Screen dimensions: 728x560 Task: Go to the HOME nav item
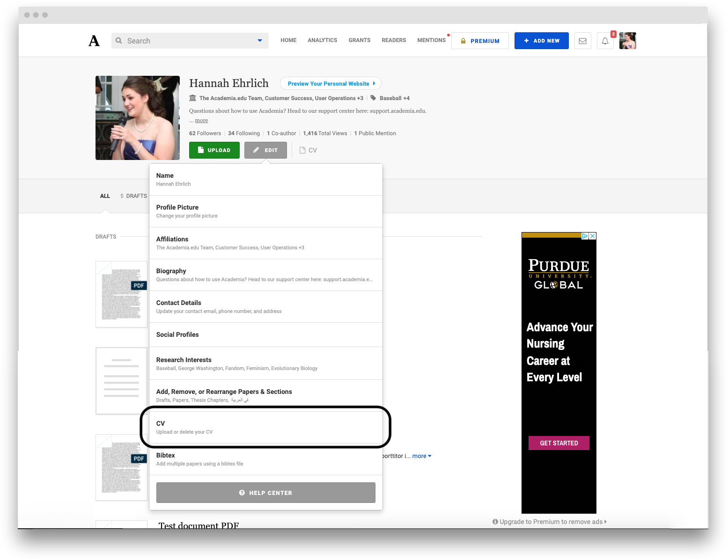tap(288, 40)
